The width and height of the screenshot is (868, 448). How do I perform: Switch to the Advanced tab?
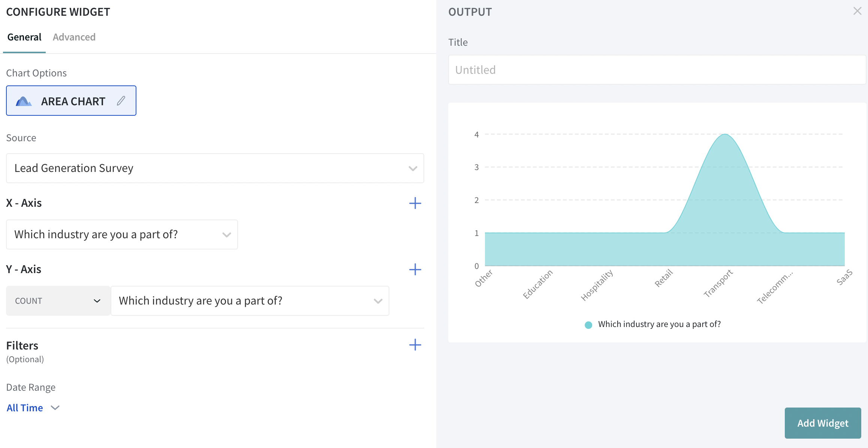[x=74, y=37]
